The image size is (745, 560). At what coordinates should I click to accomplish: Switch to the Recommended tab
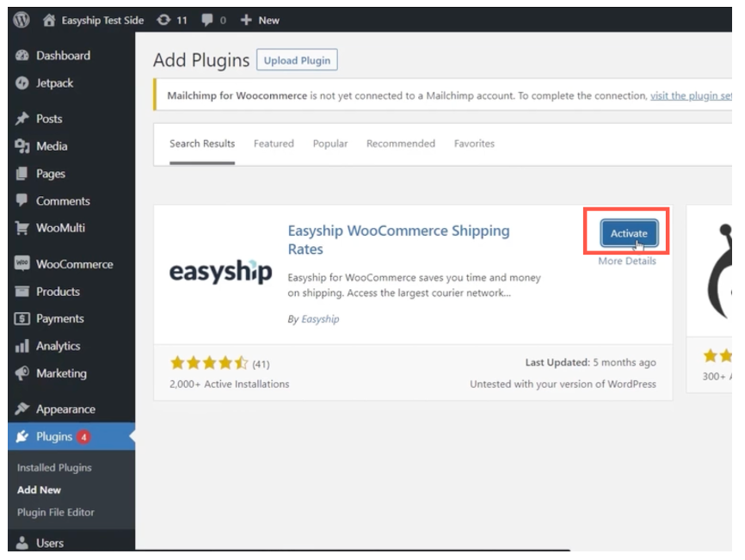tap(401, 144)
